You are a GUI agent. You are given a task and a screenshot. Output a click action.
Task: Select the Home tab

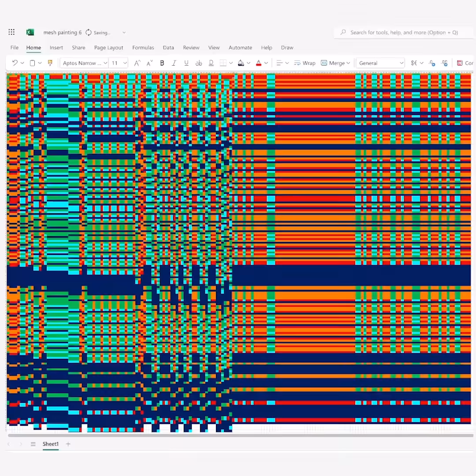33,48
